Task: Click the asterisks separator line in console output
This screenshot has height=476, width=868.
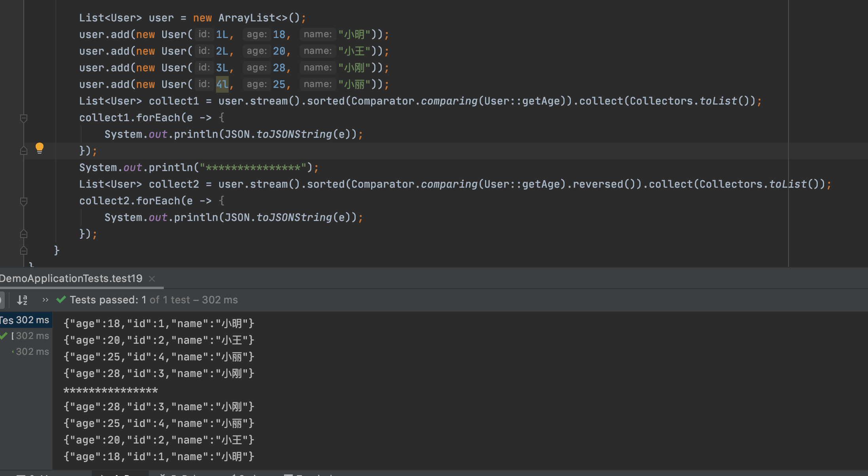Action: click(111, 390)
